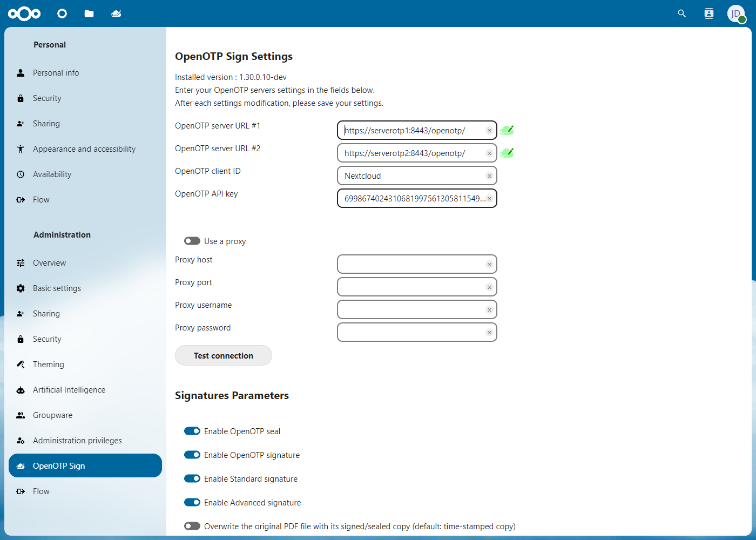This screenshot has height=540, width=756.
Task: Clear the Proxy username field
Action: coord(489,310)
